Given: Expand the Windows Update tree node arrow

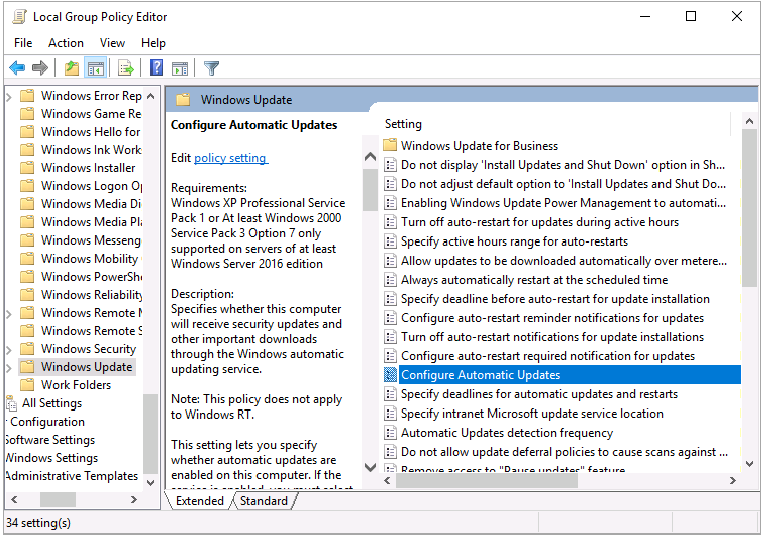Looking at the screenshot, I should (9, 367).
